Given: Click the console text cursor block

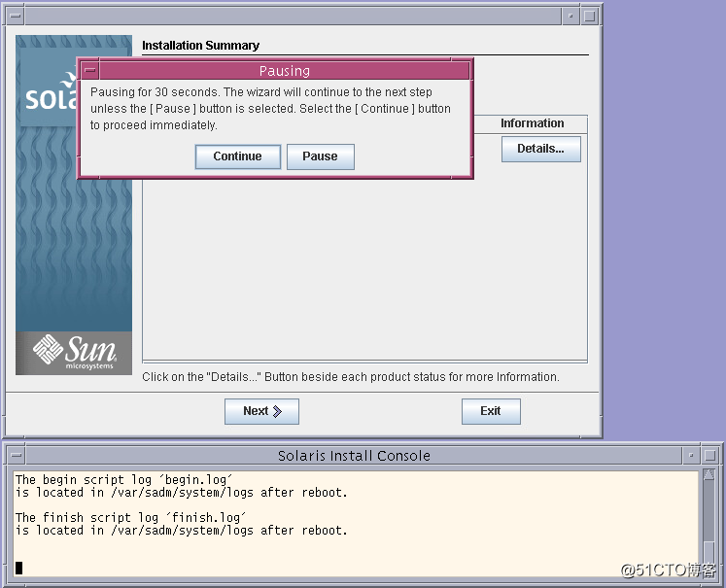Looking at the screenshot, I should 19,568.
